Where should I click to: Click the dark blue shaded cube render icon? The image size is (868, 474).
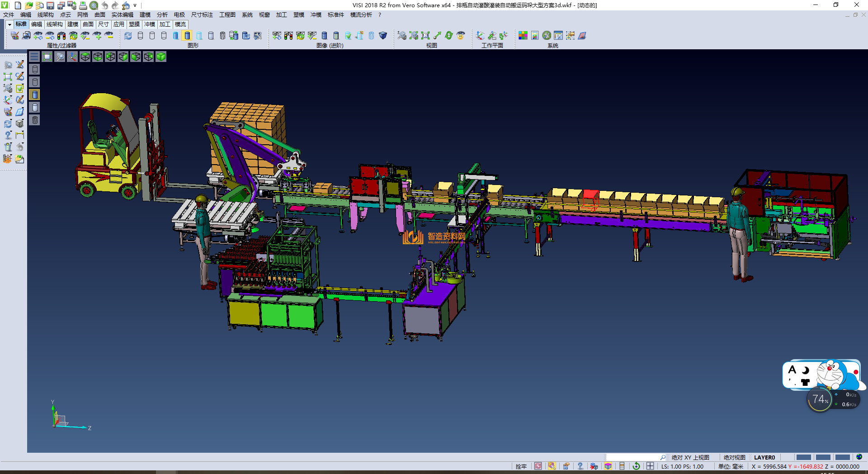click(383, 35)
